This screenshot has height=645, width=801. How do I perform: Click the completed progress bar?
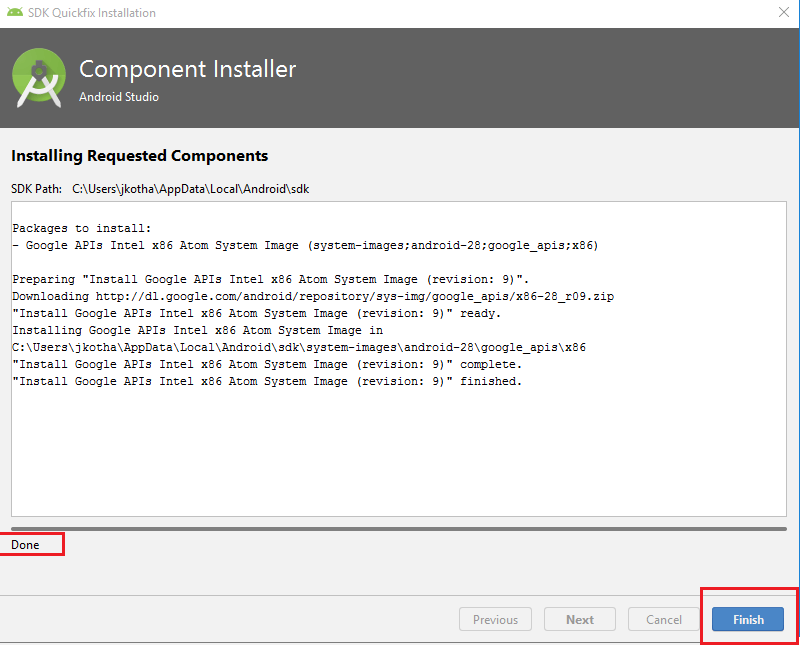[399, 527]
